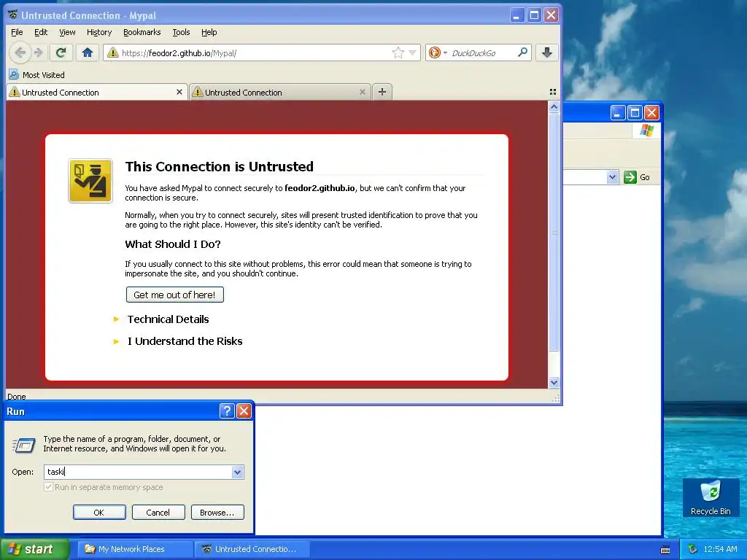The image size is (747, 560).
Task: Close the second Untrusted Connection tab
Action: point(363,92)
